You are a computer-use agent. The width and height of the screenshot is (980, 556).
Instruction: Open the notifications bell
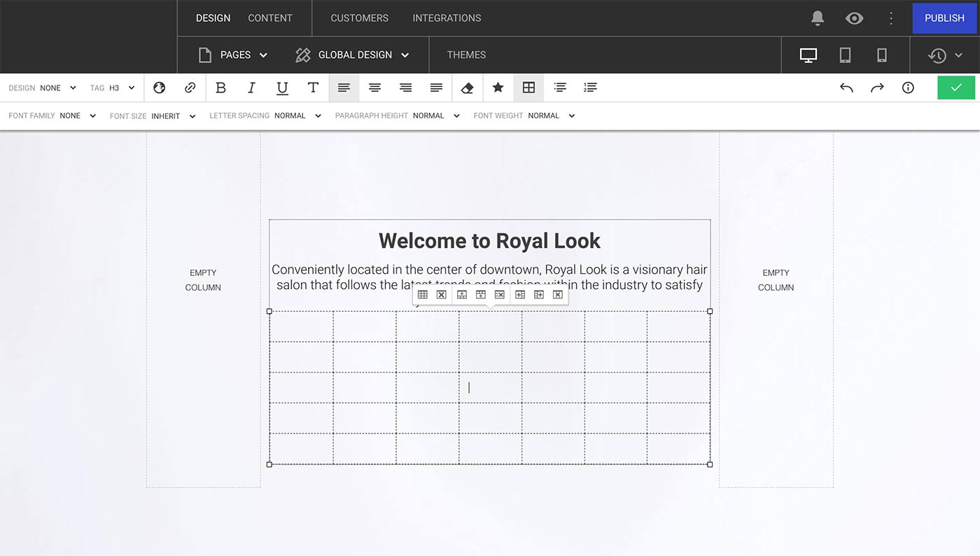tap(818, 18)
